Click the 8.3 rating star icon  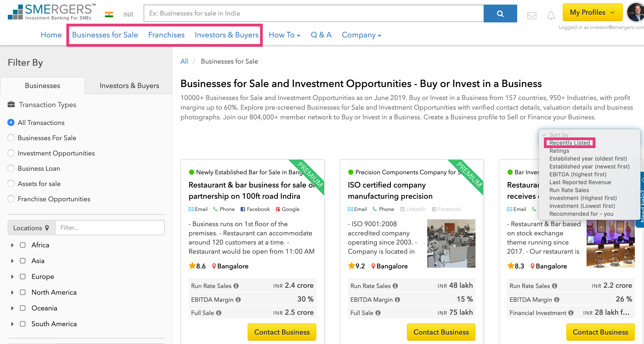point(511,266)
